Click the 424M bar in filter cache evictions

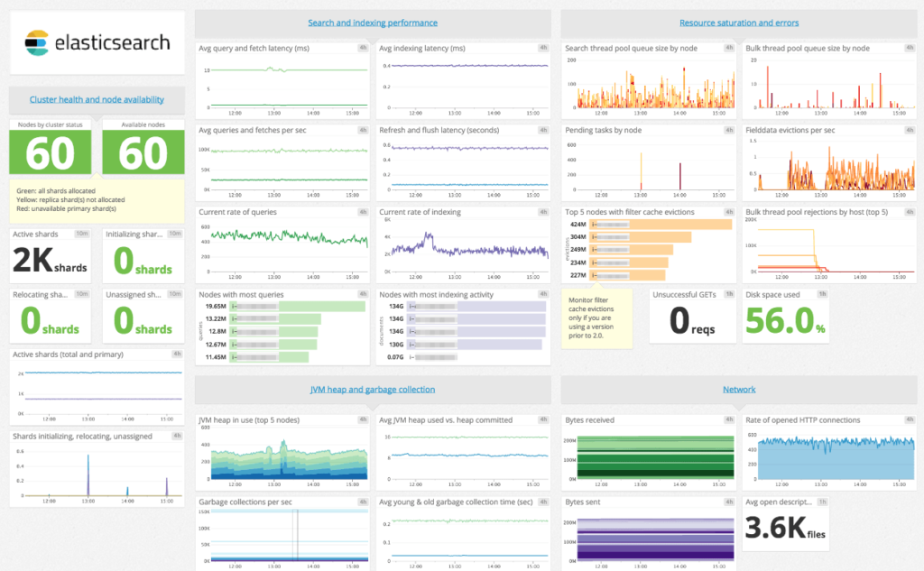click(661, 225)
